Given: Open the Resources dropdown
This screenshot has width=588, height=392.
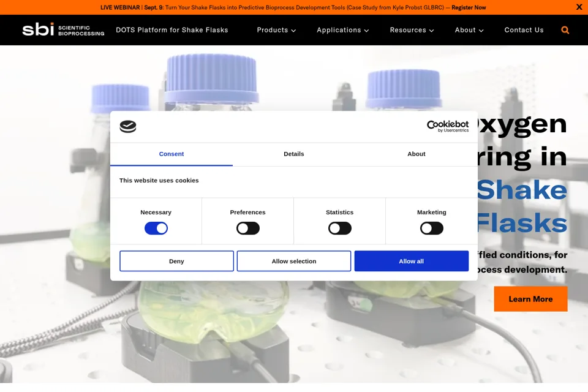Looking at the screenshot, I should pyautogui.click(x=412, y=30).
